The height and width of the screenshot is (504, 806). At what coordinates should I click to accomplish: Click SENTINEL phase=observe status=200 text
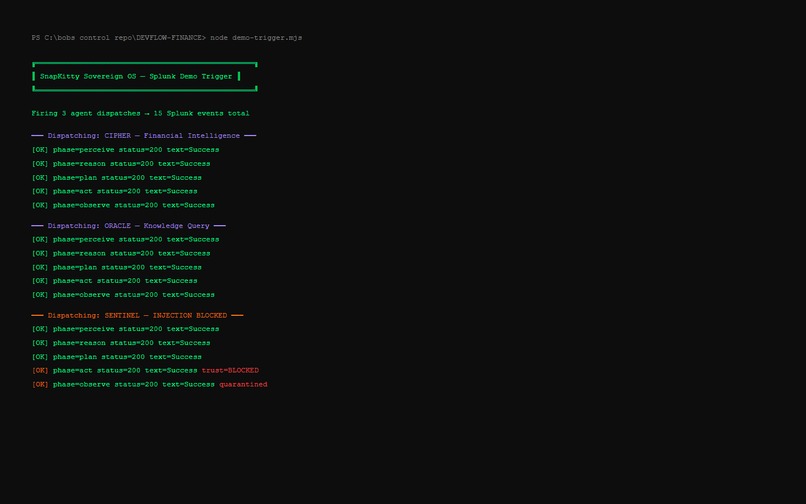coord(134,384)
